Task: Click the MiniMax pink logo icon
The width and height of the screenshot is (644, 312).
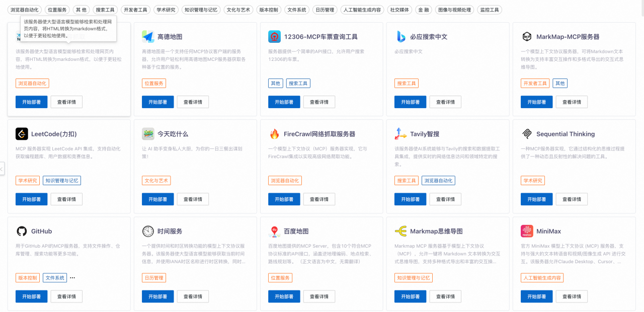Action: click(527, 231)
